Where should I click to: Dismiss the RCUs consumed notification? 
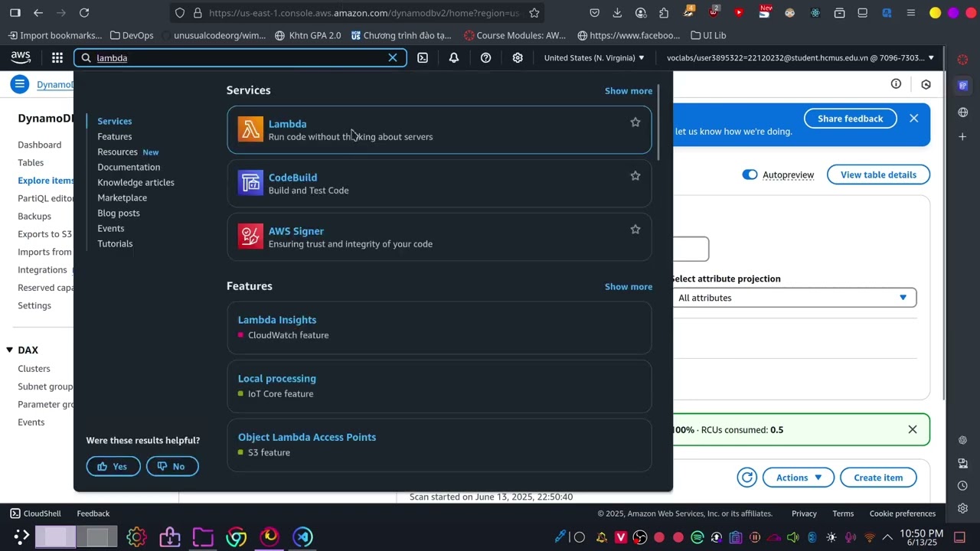click(913, 429)
